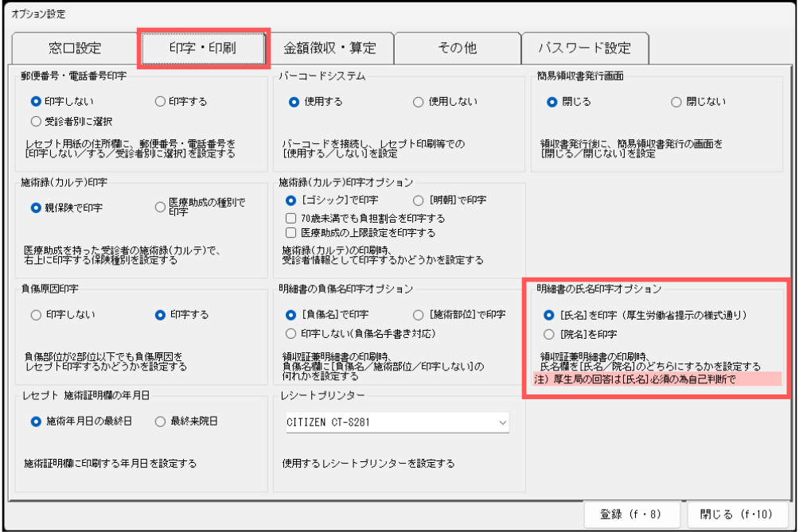Click the 閉じる (f・10) button
The width and height of the screenshot is (799, 532).
736,515
